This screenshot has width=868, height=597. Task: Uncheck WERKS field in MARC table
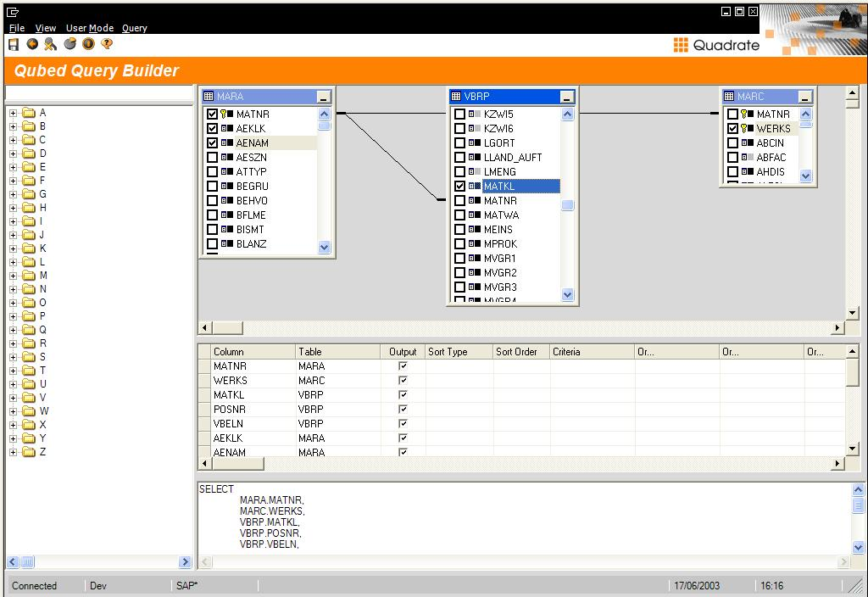[x=733, y=129]
